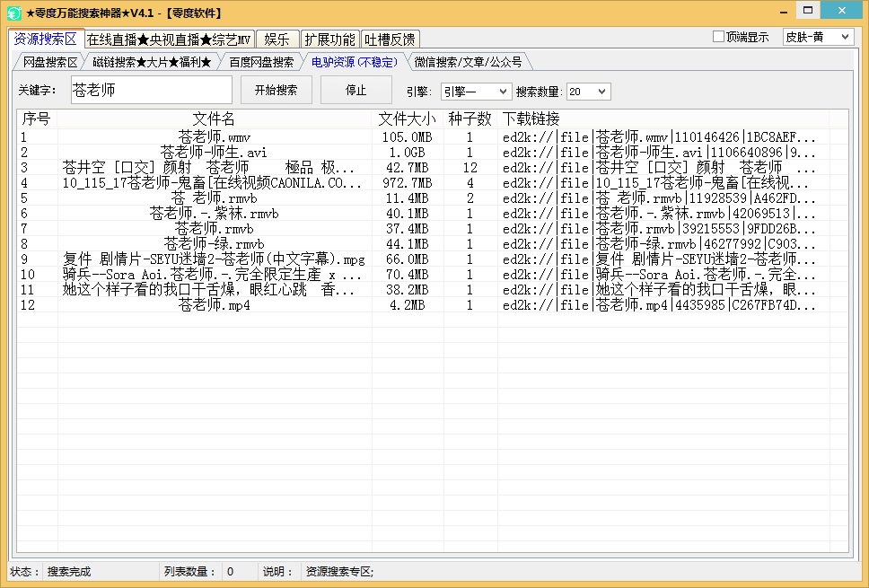Click the 资源搜索专区; description in status bar
869x588 pixels.
(x=339, y=571)
